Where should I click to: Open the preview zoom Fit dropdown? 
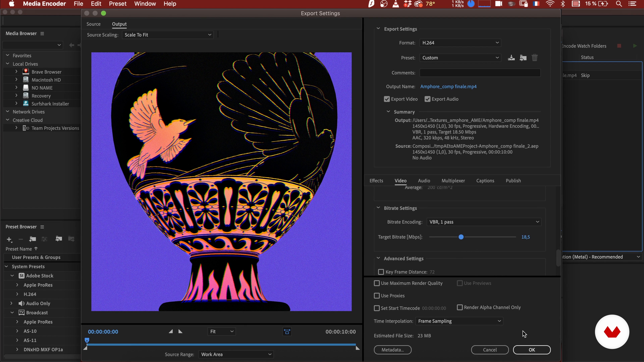[222, 332]
